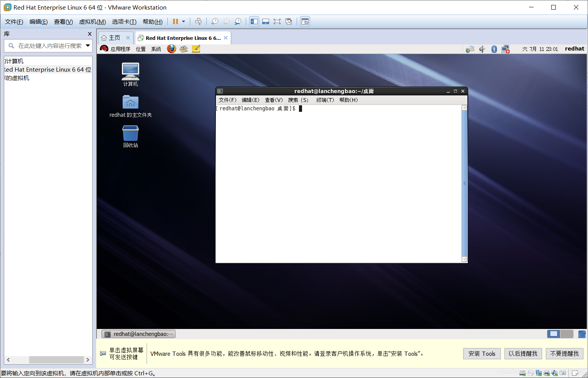Toggle the console view toolbar button
Image resolution: width=588 pixels, height=378 pixels.
click(x=305, y=21)
